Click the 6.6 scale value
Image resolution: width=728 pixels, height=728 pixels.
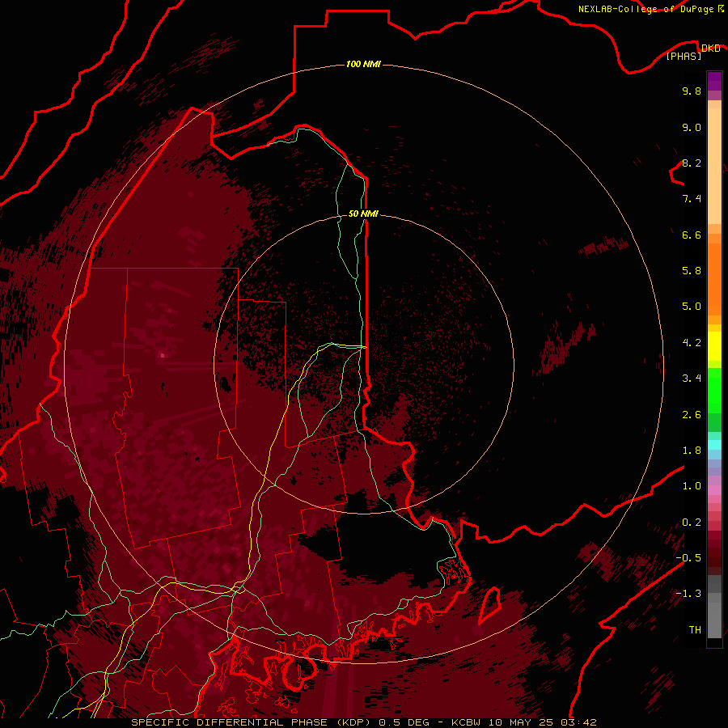click(692, 235)
